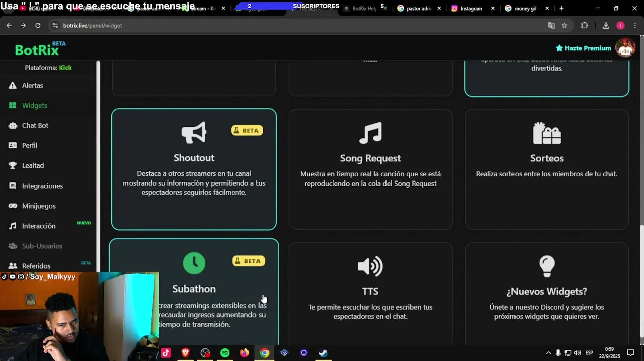The image size is (644, 361).
Task: Open the Alertas section in sidebar
Action: pos(32,86)
